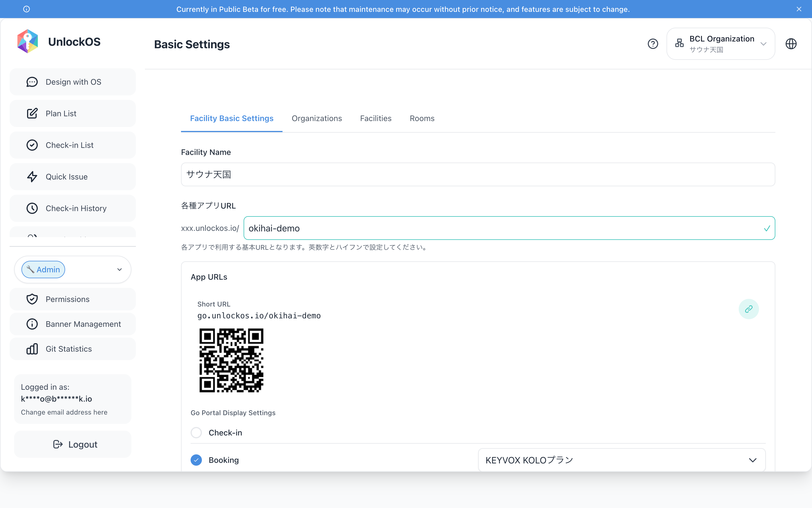The image size is (812, 508).
Task: Click the Quick Issue lightning icon
Action: tap(32, 177)
